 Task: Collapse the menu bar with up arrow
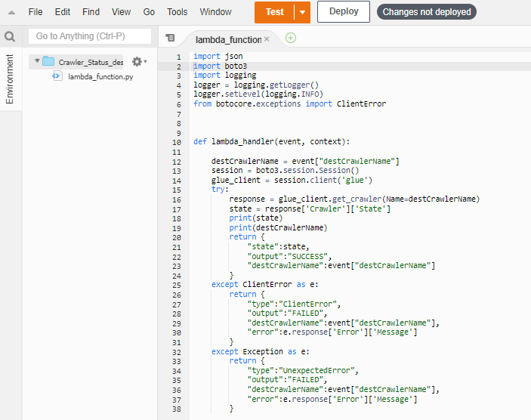[x=11, y=12]
